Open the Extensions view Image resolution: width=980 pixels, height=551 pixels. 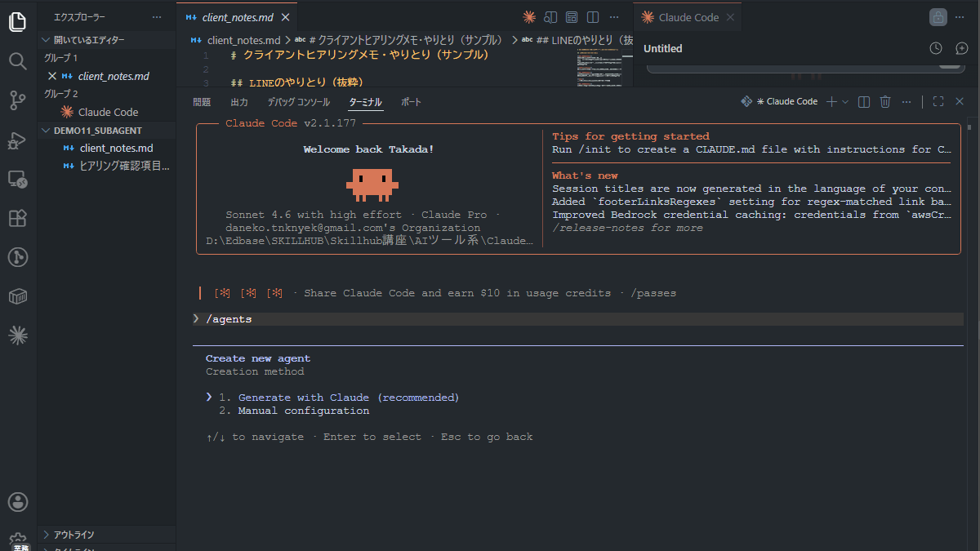point(17,218)
